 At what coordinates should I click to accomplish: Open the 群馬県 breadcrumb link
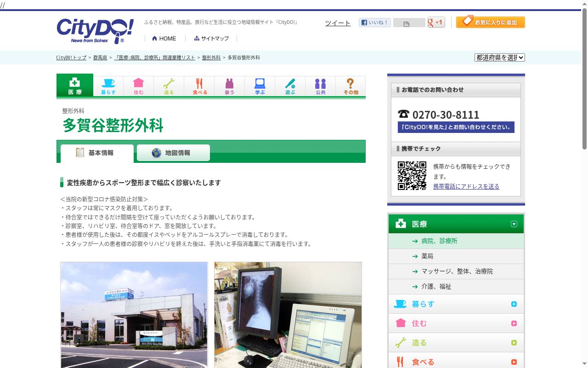100,57
